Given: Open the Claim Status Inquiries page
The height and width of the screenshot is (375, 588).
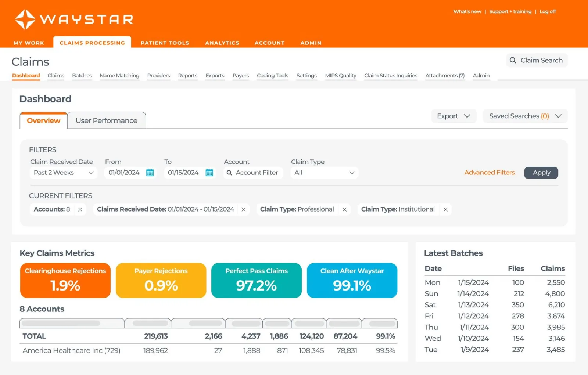Looking at the screenshot, I should (x=391, y=76).
